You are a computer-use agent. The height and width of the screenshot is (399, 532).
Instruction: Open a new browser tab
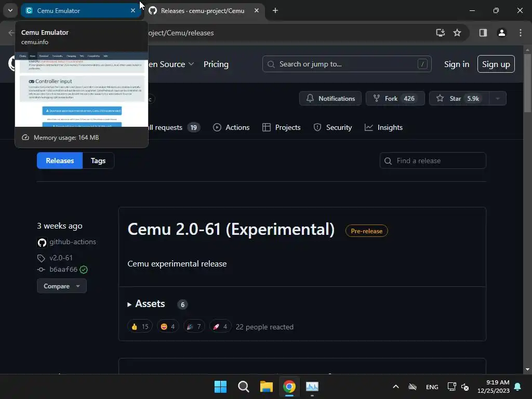pyautogui.click(x=275, y=10)
